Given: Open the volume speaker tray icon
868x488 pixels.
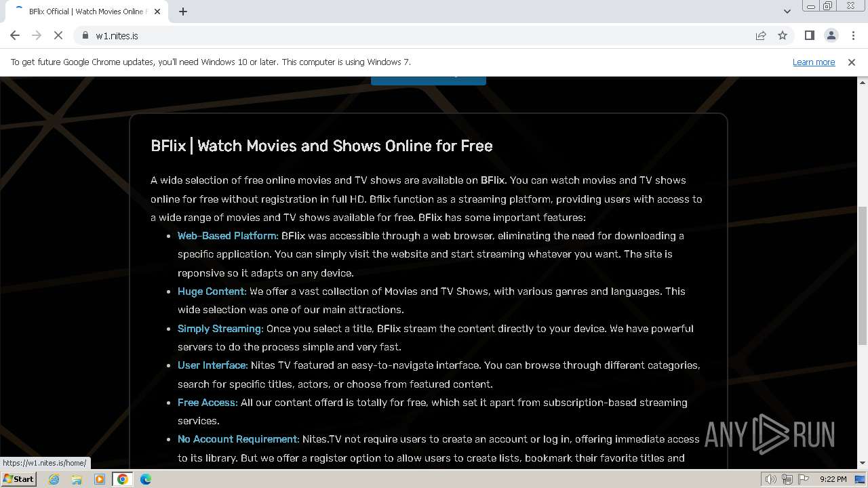Looking at the screenshot, I should 771,479.
